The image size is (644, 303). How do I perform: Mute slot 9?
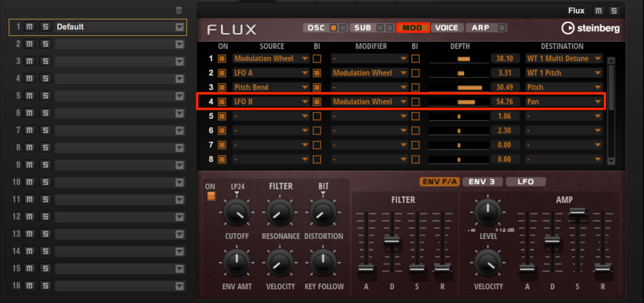pos(30,165)
